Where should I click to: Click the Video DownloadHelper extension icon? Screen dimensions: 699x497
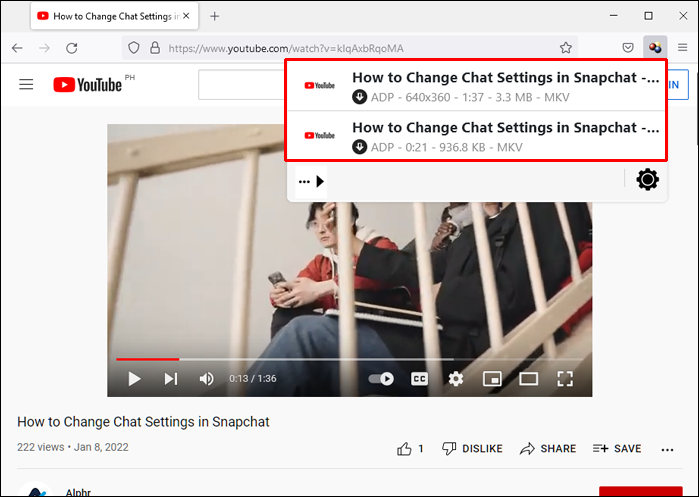[x=655, y=47]
